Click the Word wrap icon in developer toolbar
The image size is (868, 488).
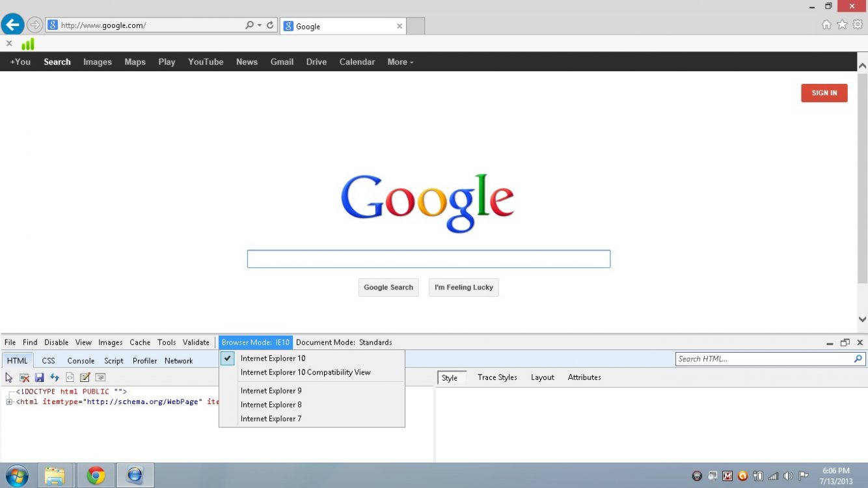point(100,377)
